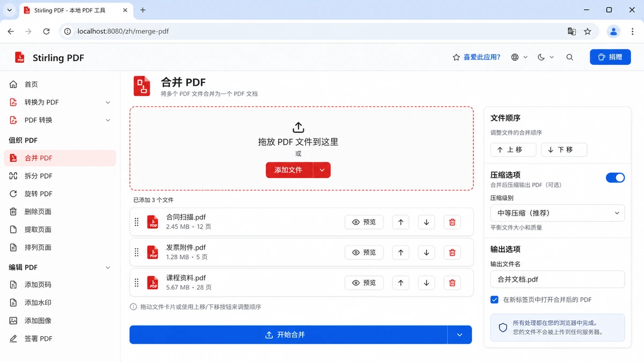The width and height of the screenshot is (644, 362).
Task: Move 课程资料.pdf down with arrow icon
Action: 426,283
